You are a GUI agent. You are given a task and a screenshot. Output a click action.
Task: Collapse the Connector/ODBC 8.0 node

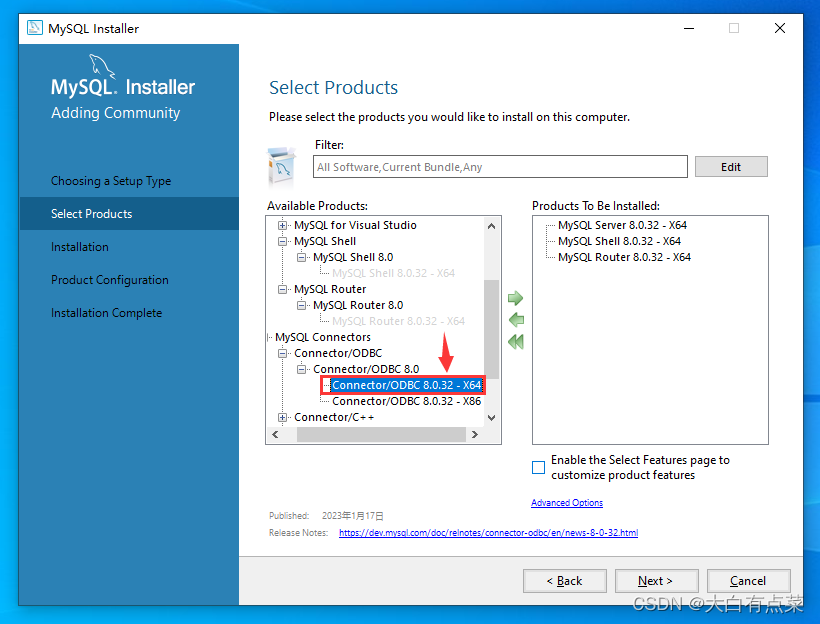coord(301,369)
